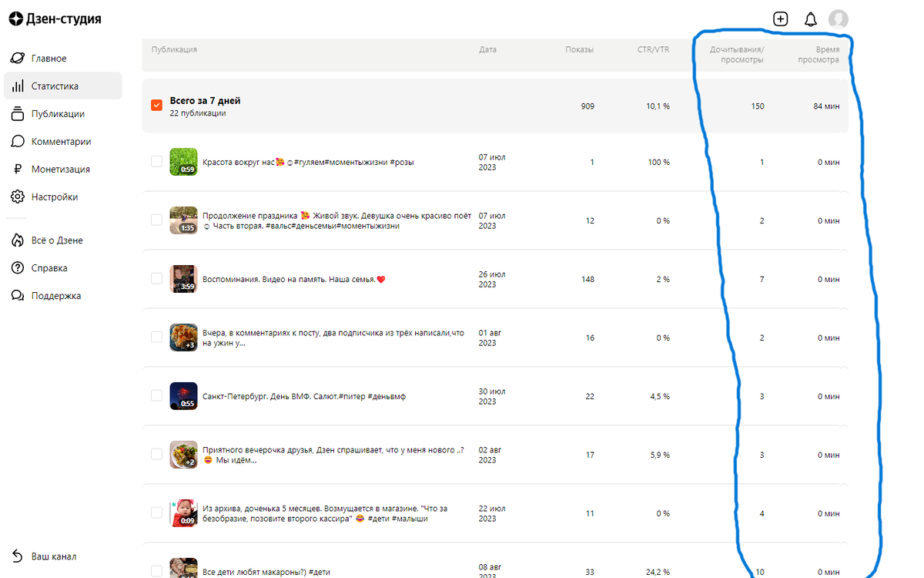Check the box for Вчера, в комментариях post
Viewport: 924px width, 578px height.
157,337
